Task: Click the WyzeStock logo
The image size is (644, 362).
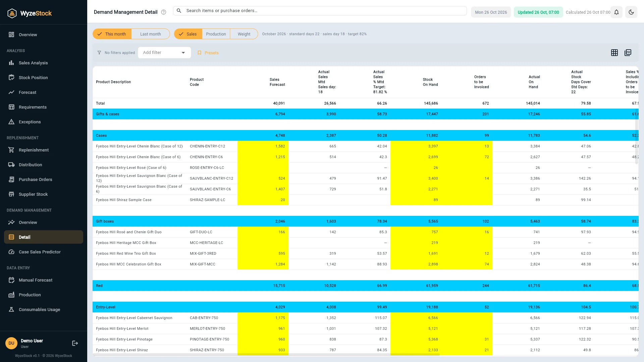Action: [x=30, y=13]
